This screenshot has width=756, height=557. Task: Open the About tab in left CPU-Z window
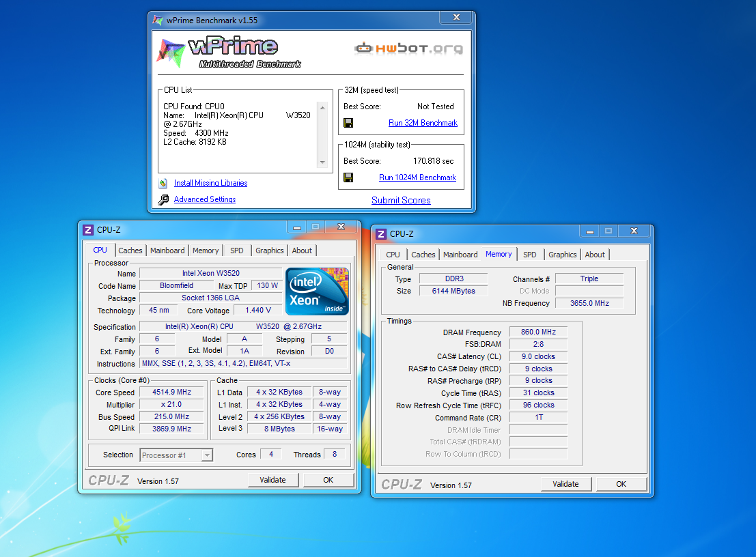(x=302, y=251)
